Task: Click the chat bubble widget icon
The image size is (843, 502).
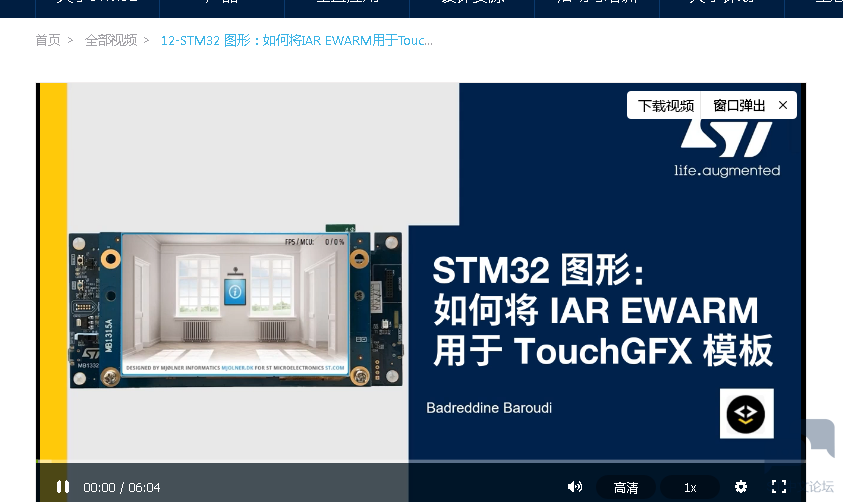Action: click(x=820, y=436)
